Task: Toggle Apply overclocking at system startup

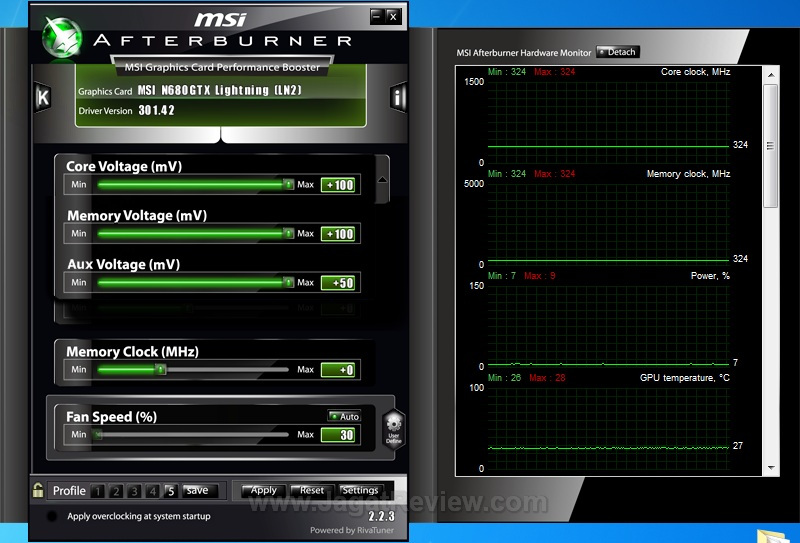Action: [x=52, y=517]
